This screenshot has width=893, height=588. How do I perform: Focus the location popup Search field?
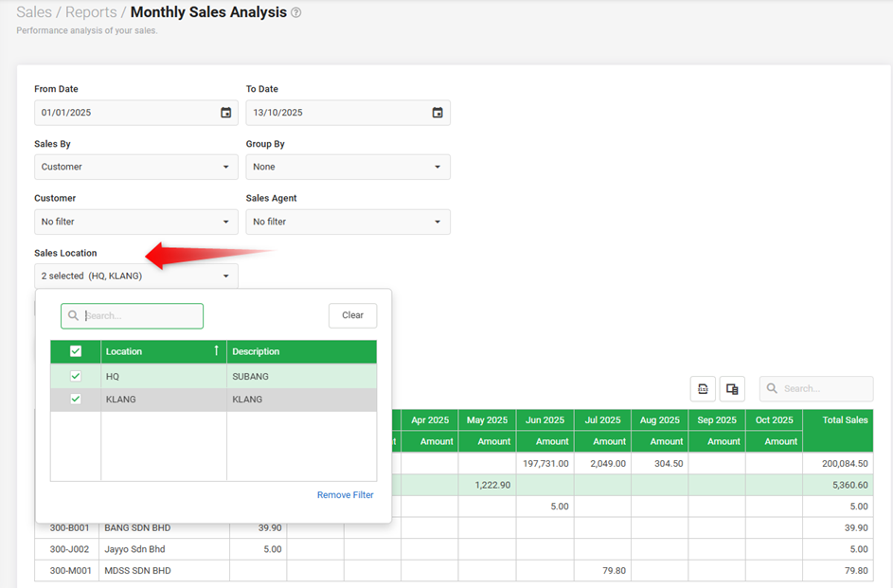click(133, 316)
